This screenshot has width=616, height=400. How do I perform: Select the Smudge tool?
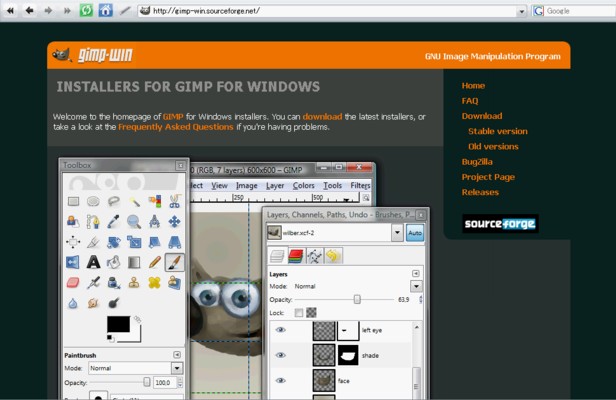tap(93, 303)
